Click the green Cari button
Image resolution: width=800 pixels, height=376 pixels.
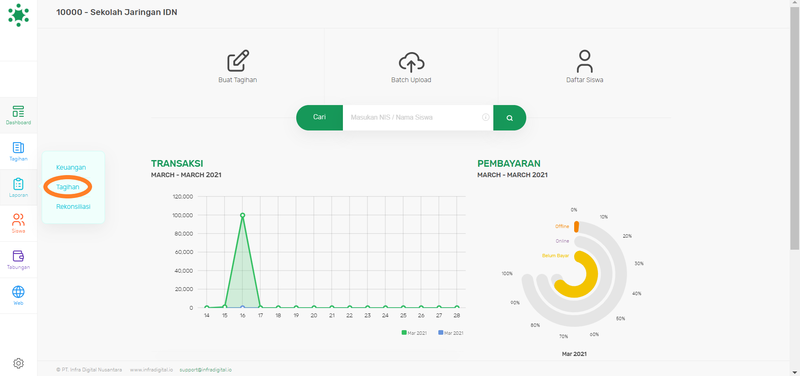319,118
